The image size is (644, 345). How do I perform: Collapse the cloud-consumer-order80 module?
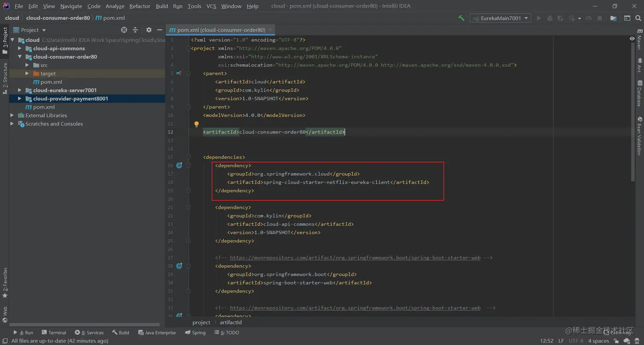[x=20, y=57]
